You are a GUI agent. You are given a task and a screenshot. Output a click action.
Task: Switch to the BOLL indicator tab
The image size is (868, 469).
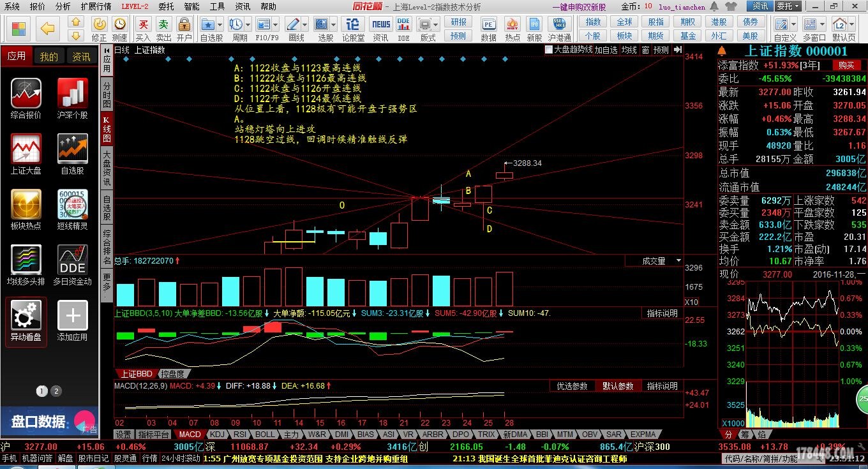[265, 435]
